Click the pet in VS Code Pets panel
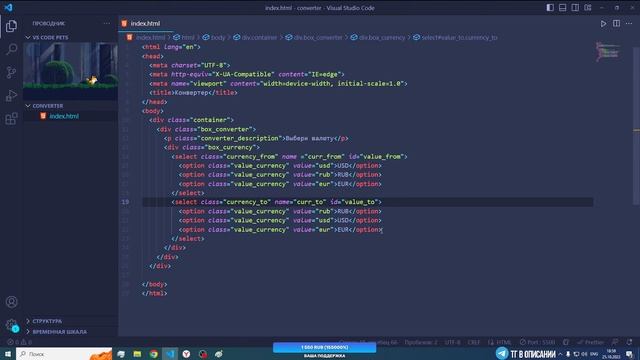This screenshot has width=640, height=360. coord(93,80)
